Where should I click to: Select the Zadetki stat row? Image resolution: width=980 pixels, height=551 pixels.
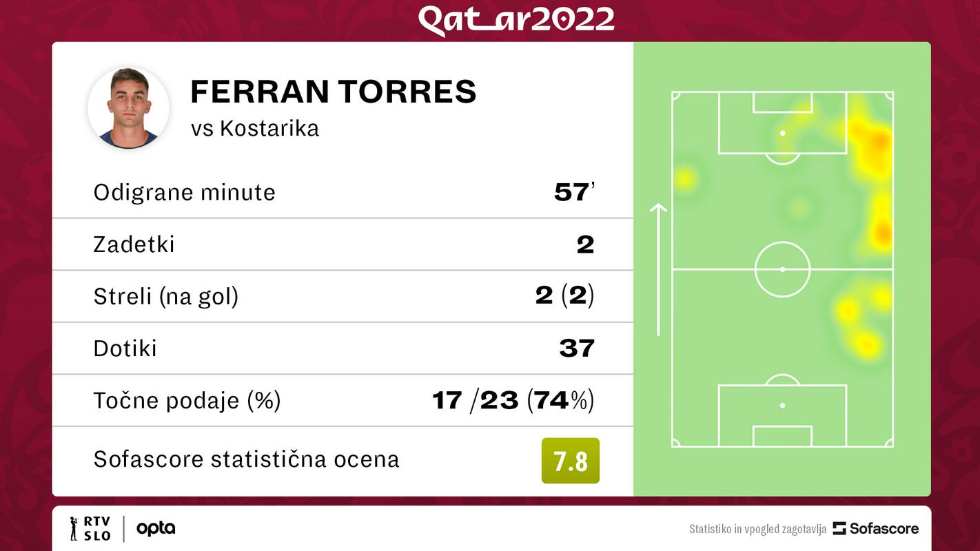pos(343,245)
